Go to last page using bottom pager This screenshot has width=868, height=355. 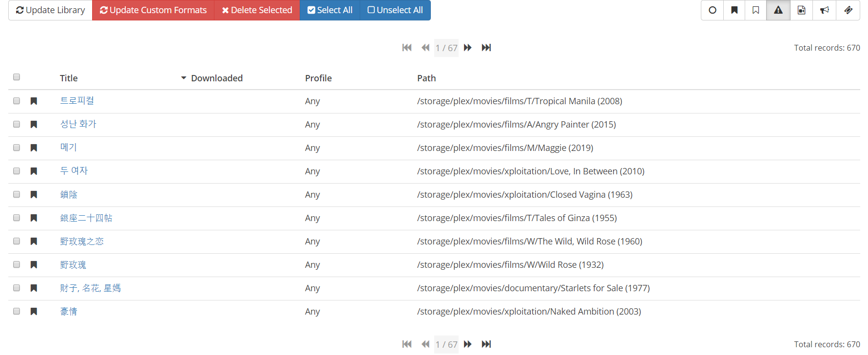(486, 344)
